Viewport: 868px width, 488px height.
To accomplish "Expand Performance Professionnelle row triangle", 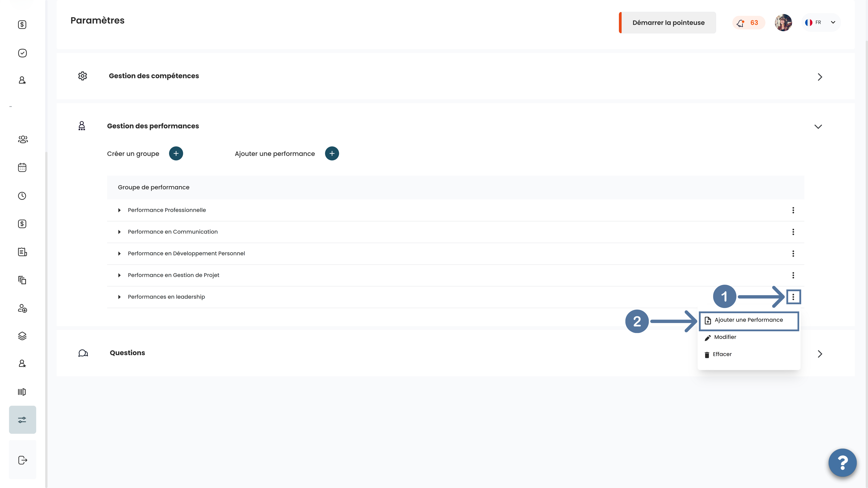I will coord(119,210).
